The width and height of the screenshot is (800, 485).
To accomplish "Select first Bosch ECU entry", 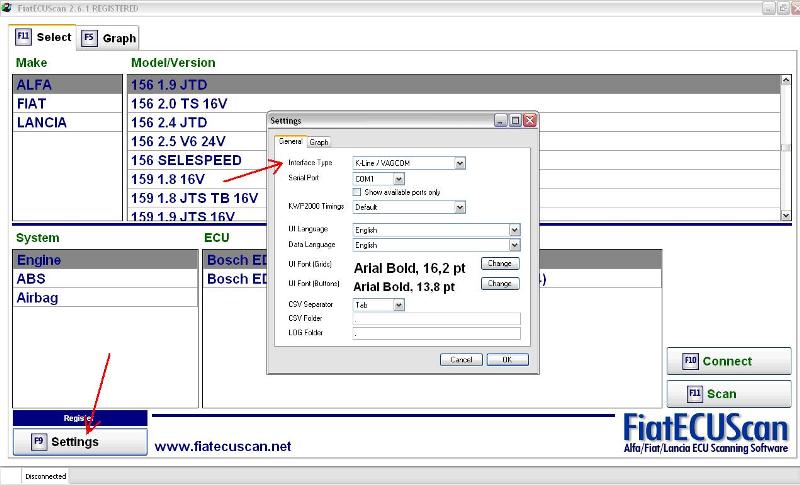I will click(x=432, y=260).
